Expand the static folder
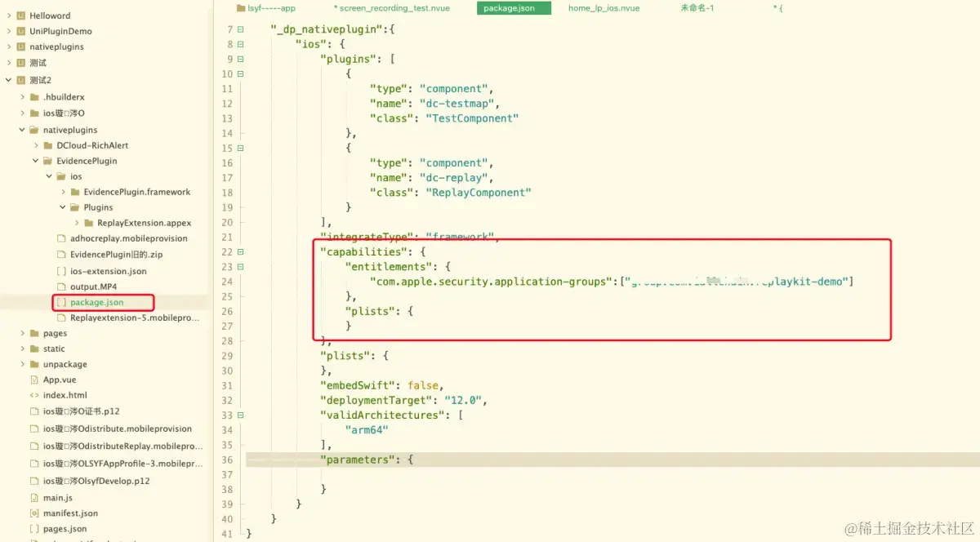Viewport: 980px width, 542px height. [23, 349]
